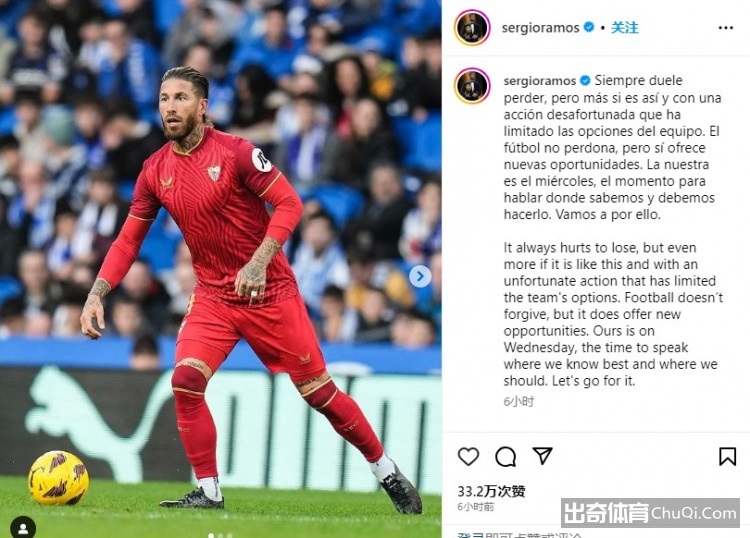Follow sergioramos with the 关注 button
This screenshot has width=750, height=538.
[x=624, y=28]
